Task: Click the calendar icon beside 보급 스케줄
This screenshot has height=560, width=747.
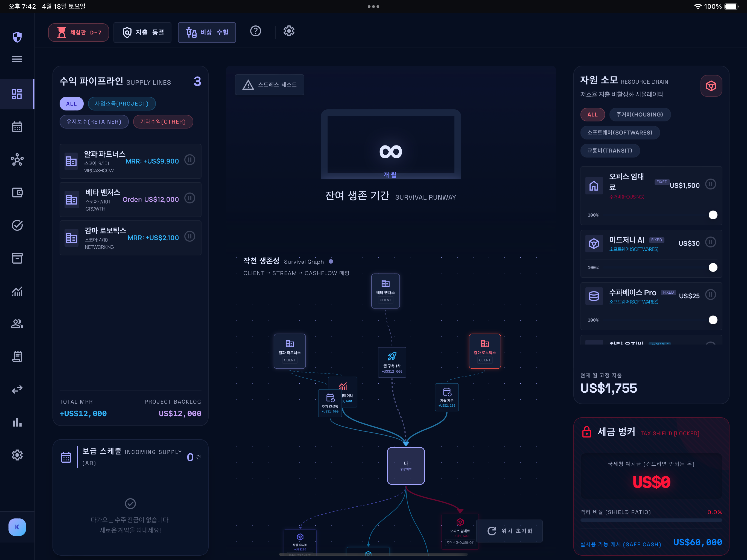Action: click(66, 457)
